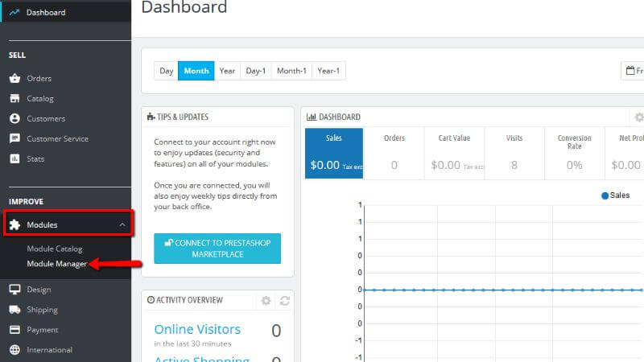Click the Dashboard trend icon in sidebar
Viewport: 644px width, 362px height.
tap(14, 12)
